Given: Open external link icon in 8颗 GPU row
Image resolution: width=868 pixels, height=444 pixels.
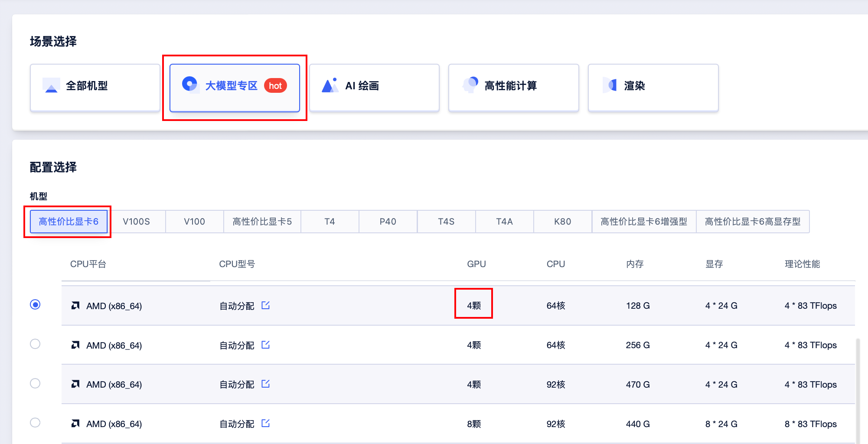Looking at the screenshot, I should click(266, 424).
